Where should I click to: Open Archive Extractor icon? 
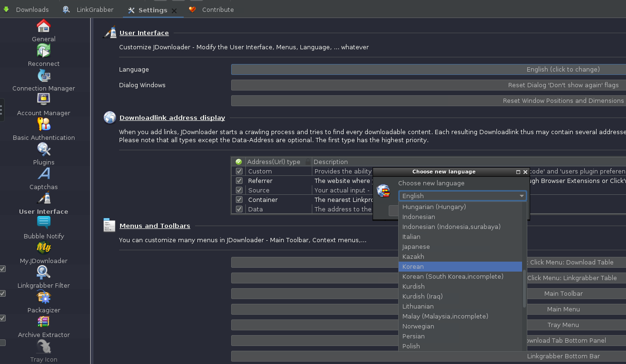pos(44,322)
